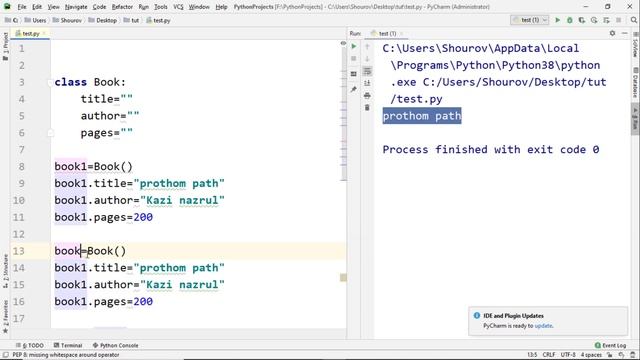Click Up the Stack Trace arrow
This screenshot has height=360, width=640.
[x=367, y=47]
